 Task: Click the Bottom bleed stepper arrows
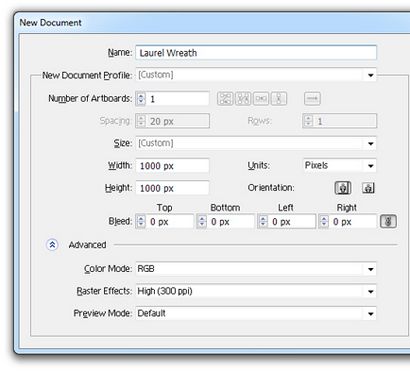click(x=202, y=222)
